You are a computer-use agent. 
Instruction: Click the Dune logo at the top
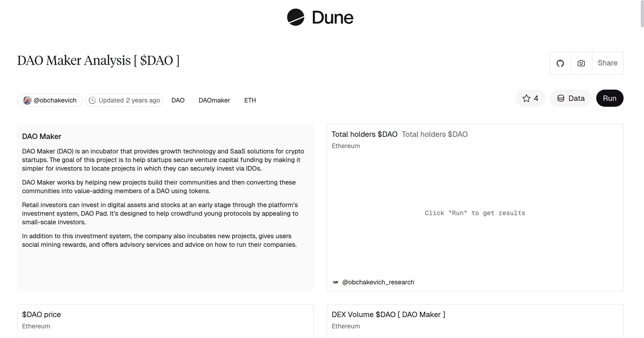coord(319,17)
